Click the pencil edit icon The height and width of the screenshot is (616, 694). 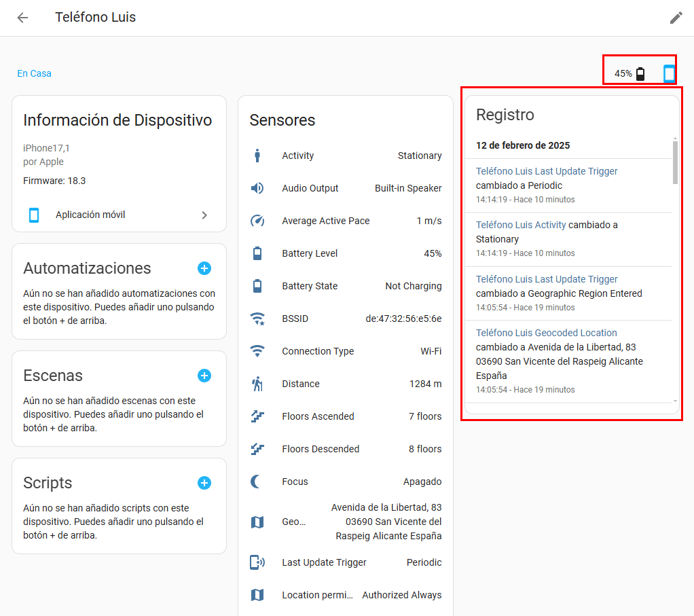676,18
